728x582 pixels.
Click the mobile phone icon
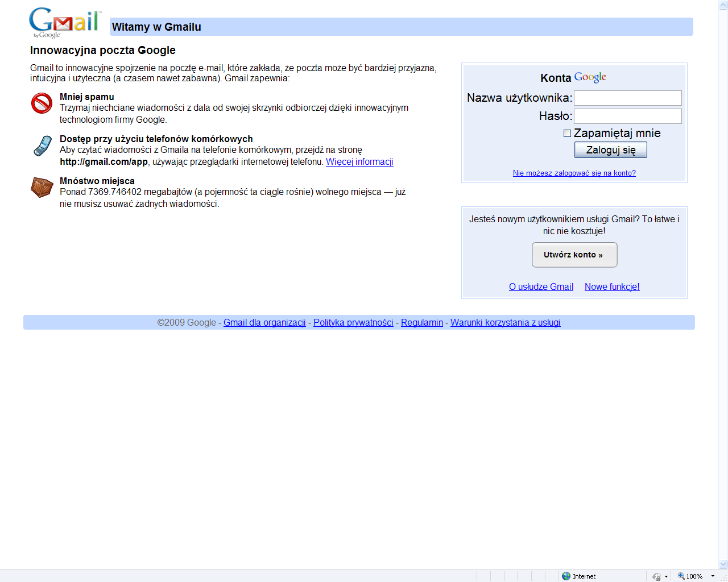[x=43, y=146]
